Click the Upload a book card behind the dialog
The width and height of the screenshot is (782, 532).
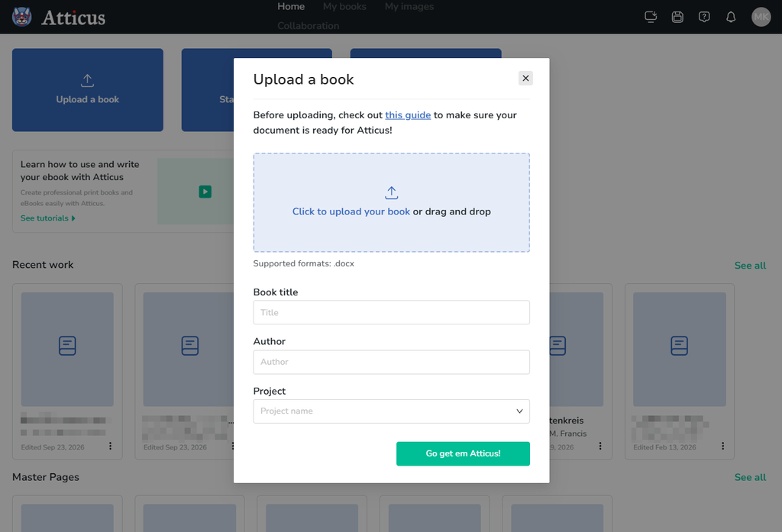pyautogui.click(x=88, y=90)
